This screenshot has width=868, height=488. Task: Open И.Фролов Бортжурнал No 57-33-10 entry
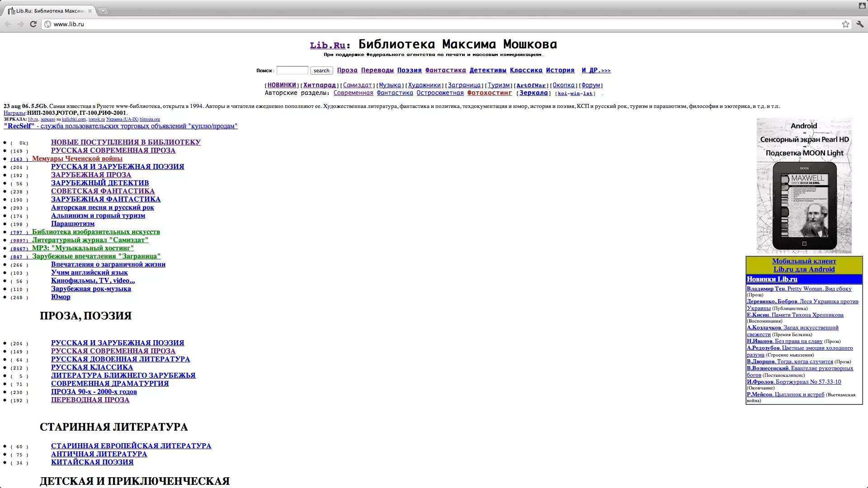click(x=794, y=382)
